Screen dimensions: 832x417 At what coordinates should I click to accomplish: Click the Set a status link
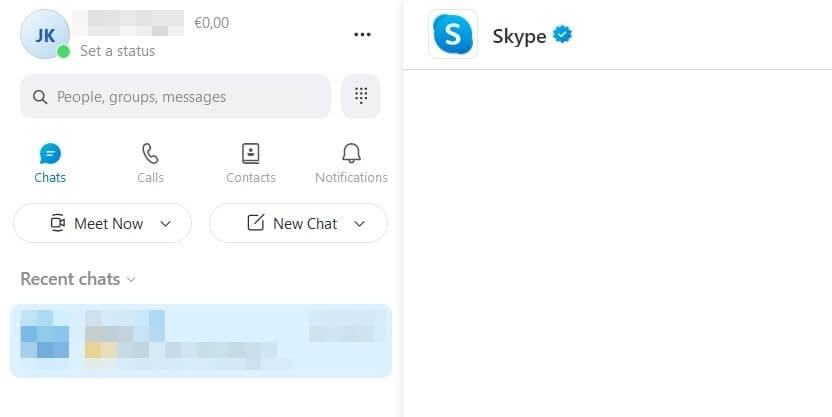click(117, 51)
